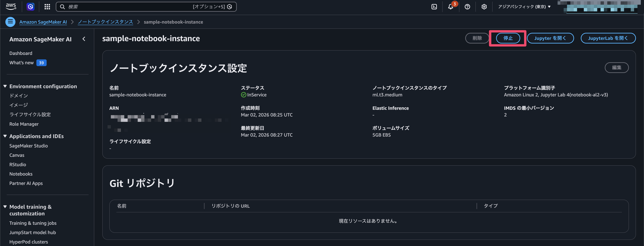Follow the ノートブックインスタンス breadcrumb link
Screen dimensions: 644x246
[105, 22]
